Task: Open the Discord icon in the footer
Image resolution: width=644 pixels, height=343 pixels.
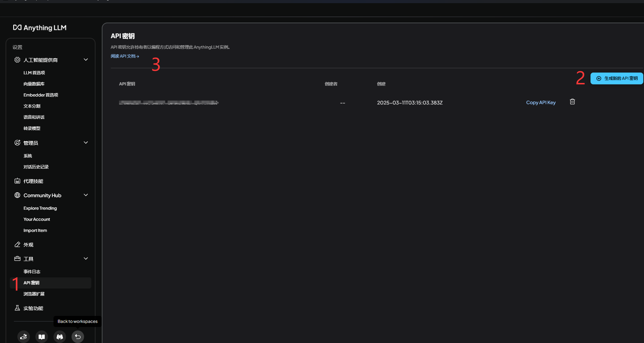Action: (x=60, y=337)
